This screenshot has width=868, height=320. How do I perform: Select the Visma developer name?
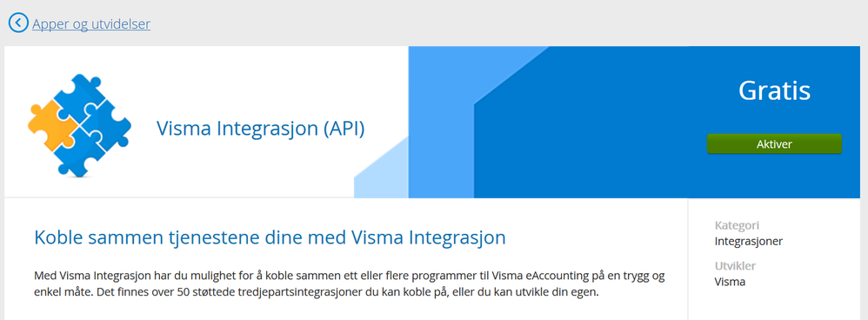click(730, 282)
